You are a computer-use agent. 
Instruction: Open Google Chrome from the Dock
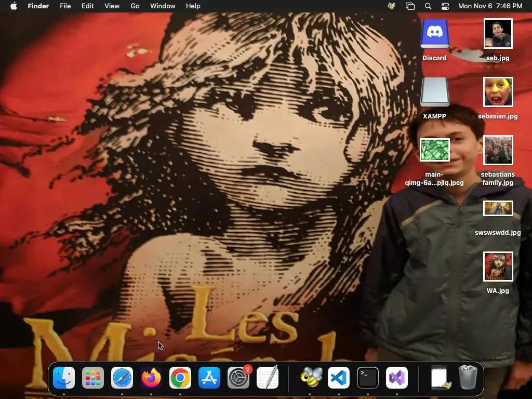(x=180, y=378)
